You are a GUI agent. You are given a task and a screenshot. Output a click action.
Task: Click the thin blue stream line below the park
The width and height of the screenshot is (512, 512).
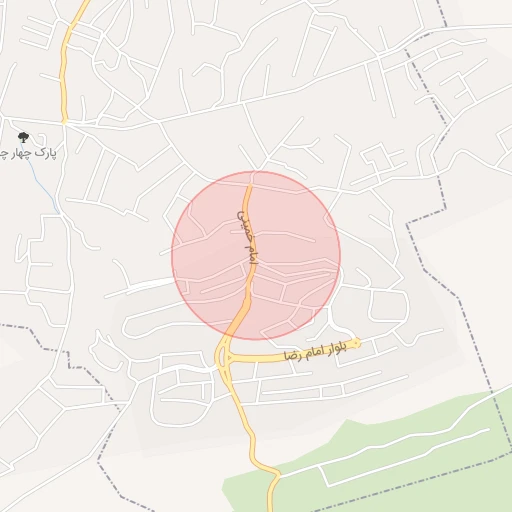[40, 178]
